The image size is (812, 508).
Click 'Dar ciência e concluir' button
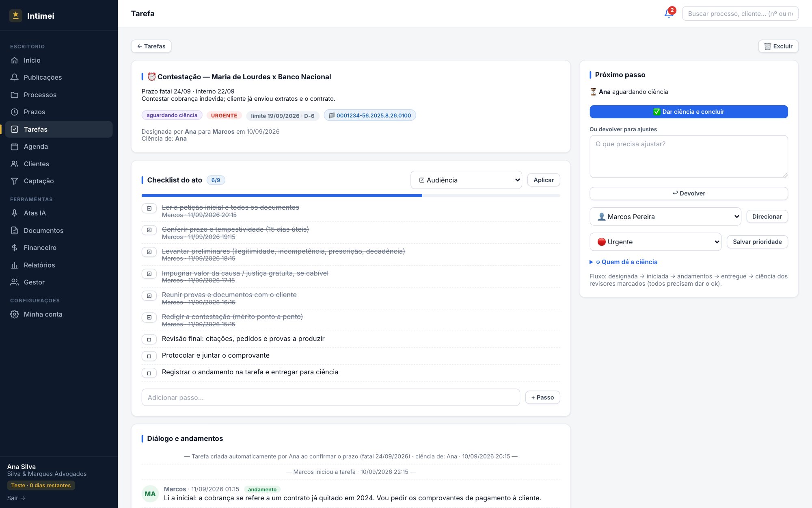[x=689, y=112]
